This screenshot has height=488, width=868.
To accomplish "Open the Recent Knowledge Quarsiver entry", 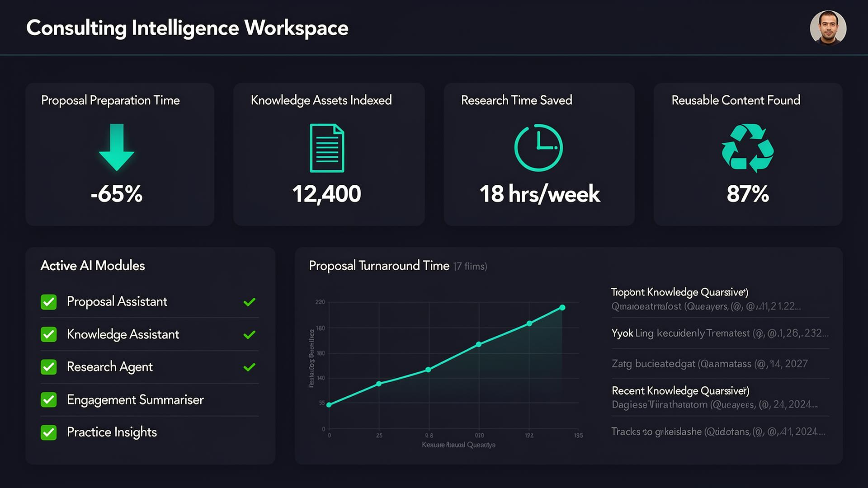I will 721,398.
